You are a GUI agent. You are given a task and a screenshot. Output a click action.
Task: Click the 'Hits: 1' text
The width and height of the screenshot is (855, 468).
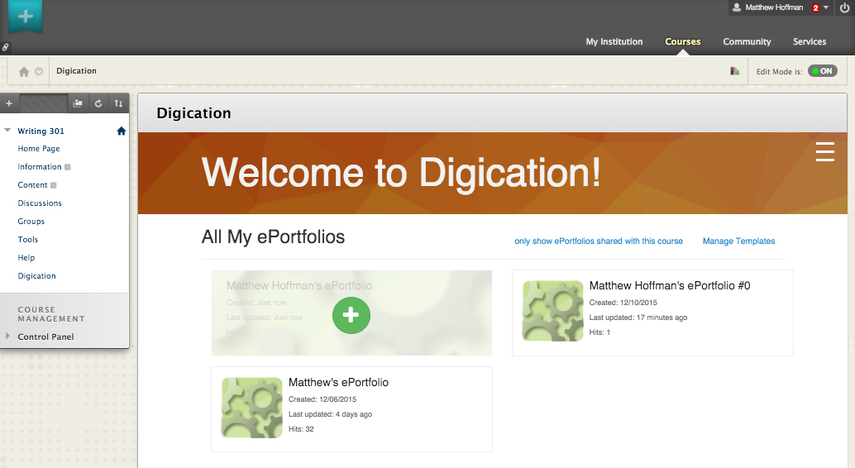(x=599, y=332)
